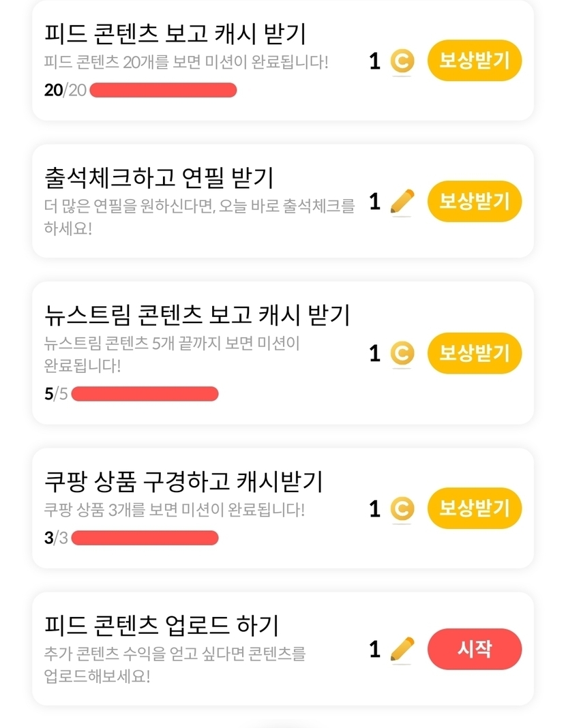Open the 피드 콘텐츠 보고 캐시 받기 title
This screenshot has height=728, width=566.
pos(175,34)
